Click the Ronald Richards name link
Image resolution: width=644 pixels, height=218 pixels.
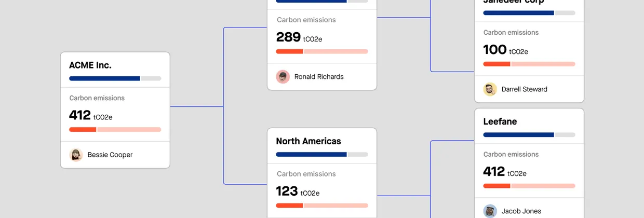pos(318,77)
